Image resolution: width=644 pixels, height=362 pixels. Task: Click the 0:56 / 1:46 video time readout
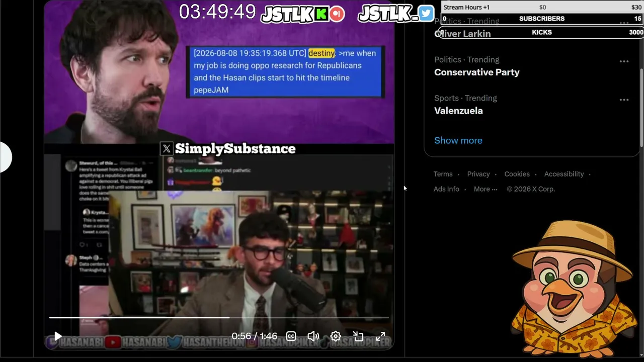coord(254,336)
